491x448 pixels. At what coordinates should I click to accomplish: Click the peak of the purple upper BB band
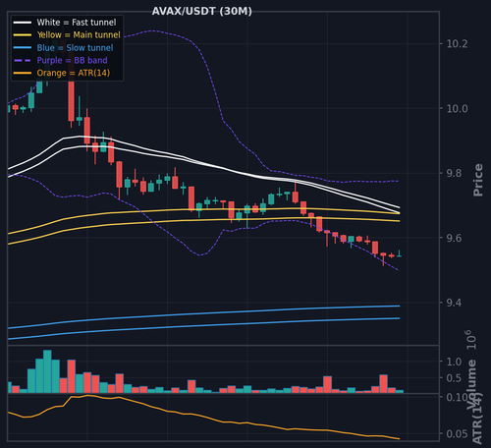tap(151, 30)
